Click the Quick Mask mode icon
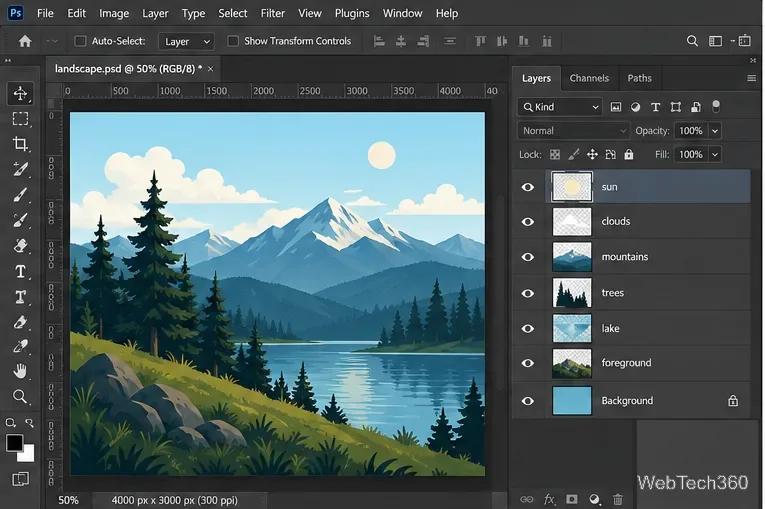This screenshot has height=509, width=765. 20,479
